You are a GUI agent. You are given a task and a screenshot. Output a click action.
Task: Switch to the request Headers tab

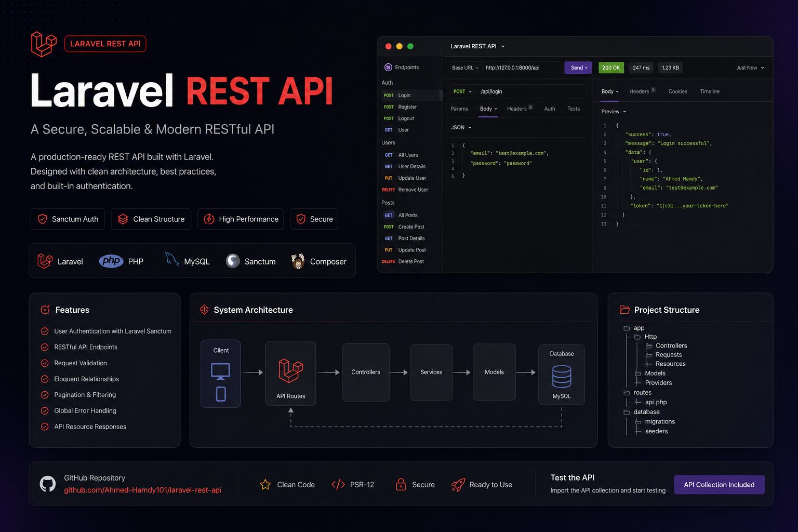(520, 109)
